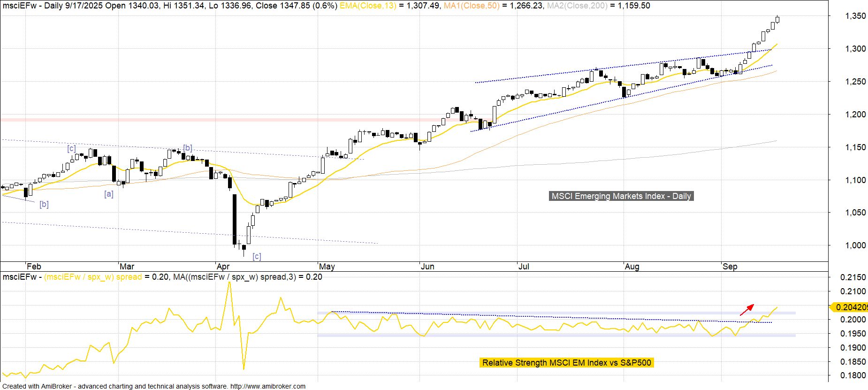Click the Relative Strength MSCI EM Index label
868x390 pixels.
[x=567, y=362]
